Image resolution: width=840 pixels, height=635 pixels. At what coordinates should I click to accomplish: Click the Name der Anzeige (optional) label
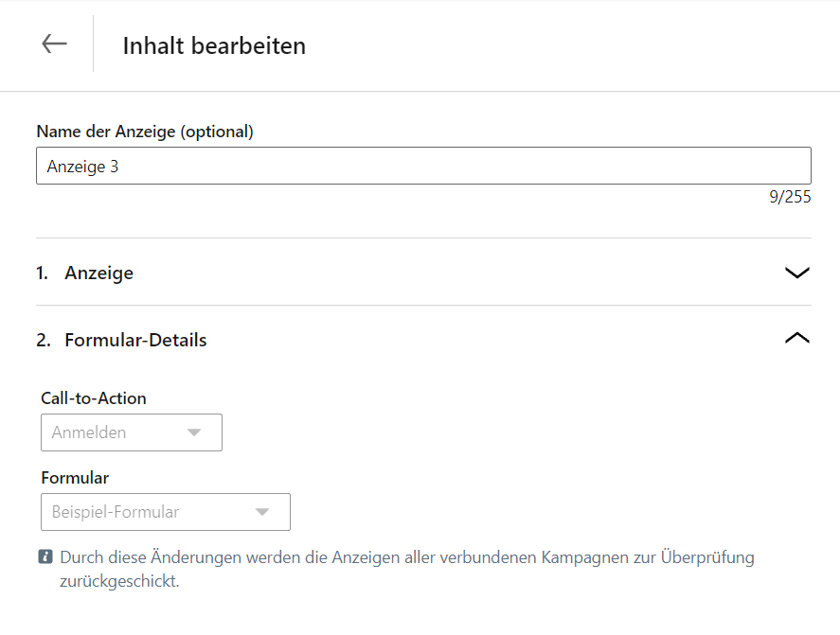pos(145,132)
